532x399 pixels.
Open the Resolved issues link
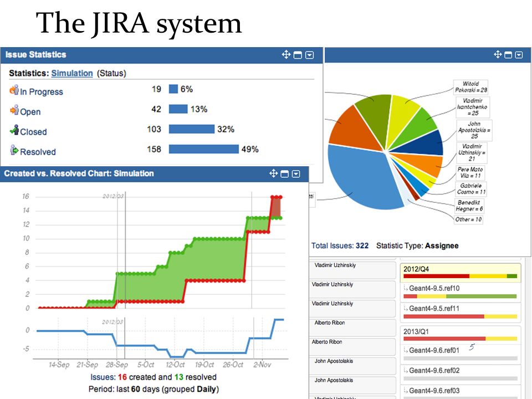[x=38, y=152]
